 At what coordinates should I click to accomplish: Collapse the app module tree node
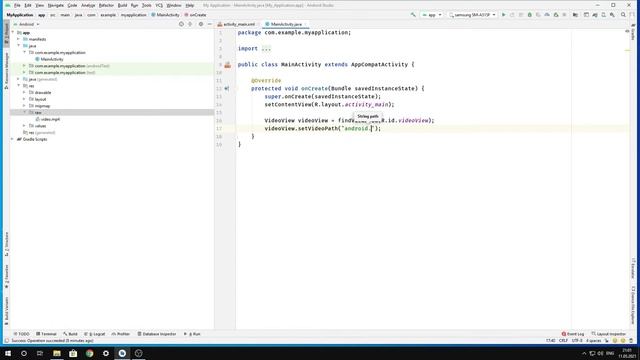(x=13, y=32)
